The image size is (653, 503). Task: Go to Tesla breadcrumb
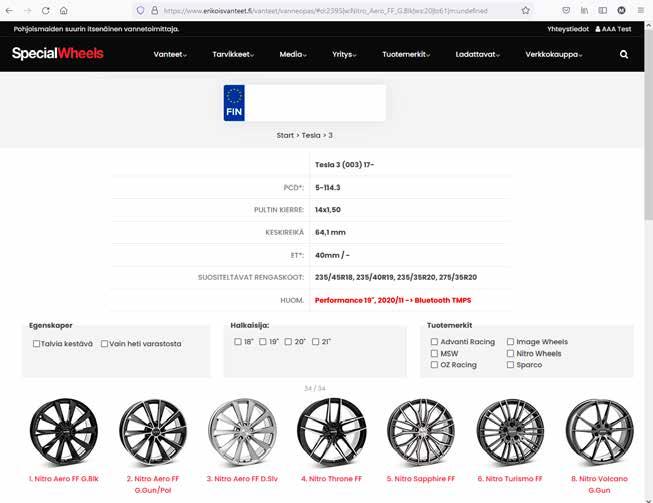pos(311,135)
